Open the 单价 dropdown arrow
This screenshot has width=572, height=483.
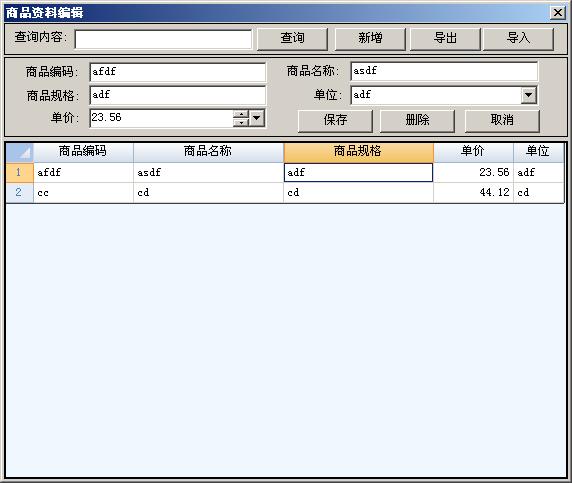point(257,118)
